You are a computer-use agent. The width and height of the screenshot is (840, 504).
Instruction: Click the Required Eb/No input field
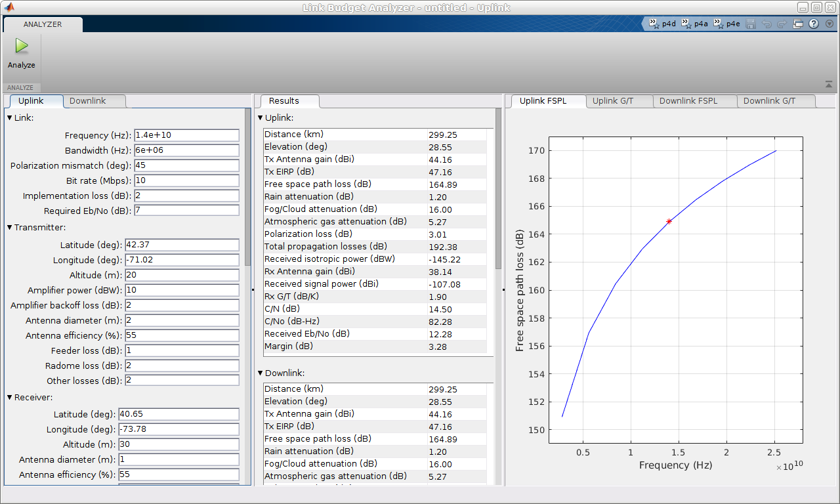pos(186,211)
